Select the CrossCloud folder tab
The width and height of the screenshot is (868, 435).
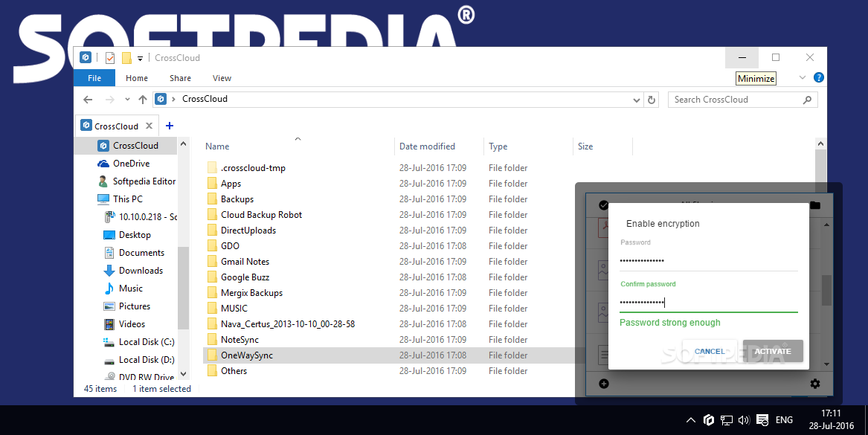117,126
